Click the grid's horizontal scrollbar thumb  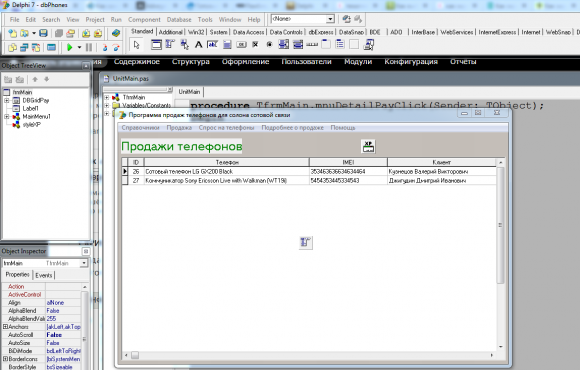tap(135, 355)
